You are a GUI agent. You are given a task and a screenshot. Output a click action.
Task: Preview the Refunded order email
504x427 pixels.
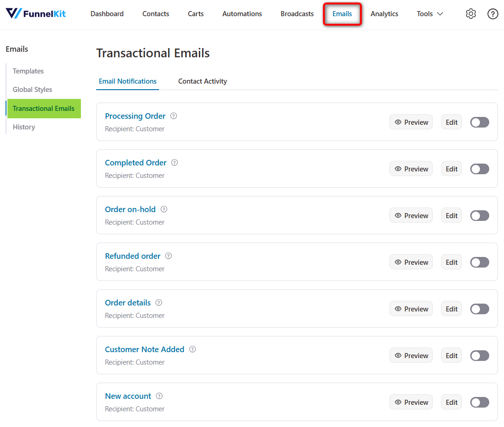tap(411, 262)
